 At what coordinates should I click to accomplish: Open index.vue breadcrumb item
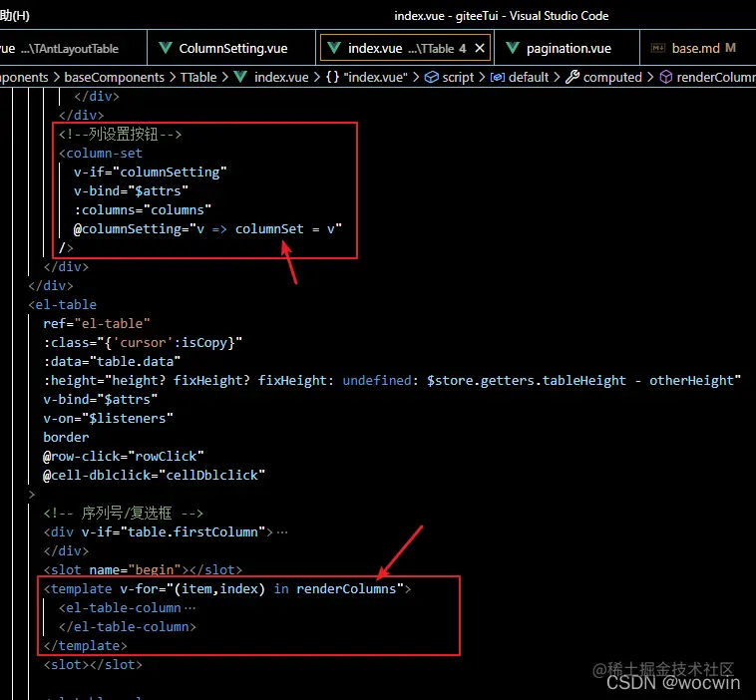[281, 77]
